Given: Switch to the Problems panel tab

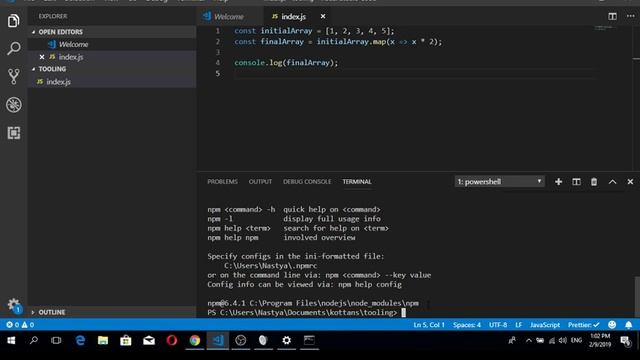Looking at the screenshot, I should 222,182.
